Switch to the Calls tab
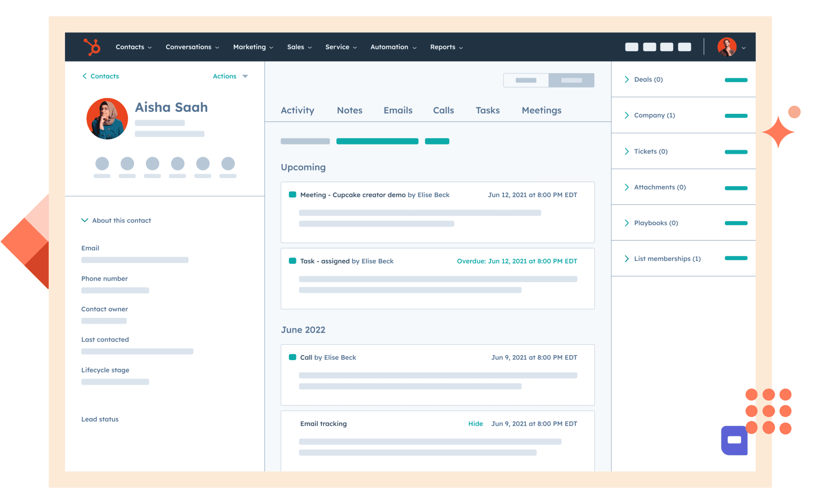This screenshot has height=504, width=821. point(443,110)
